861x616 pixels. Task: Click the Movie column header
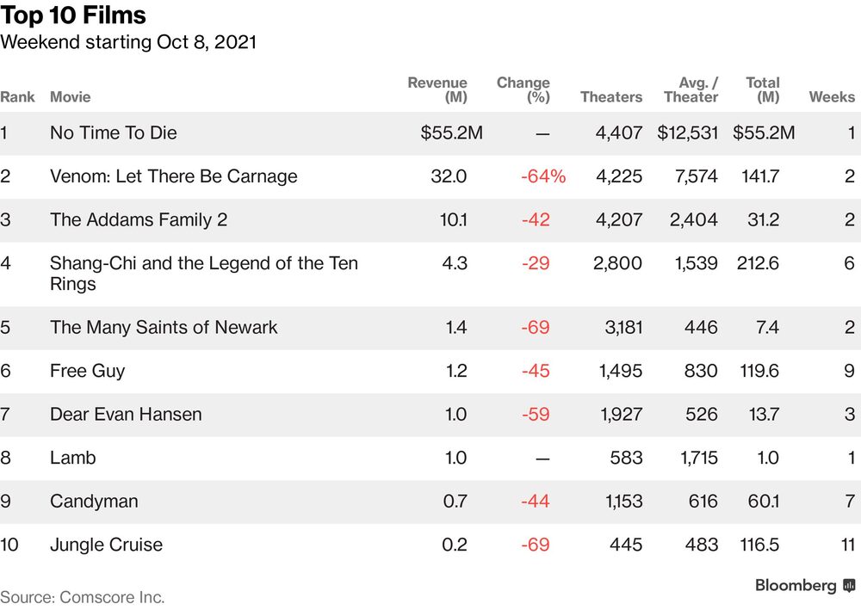(x=70, y=97)
